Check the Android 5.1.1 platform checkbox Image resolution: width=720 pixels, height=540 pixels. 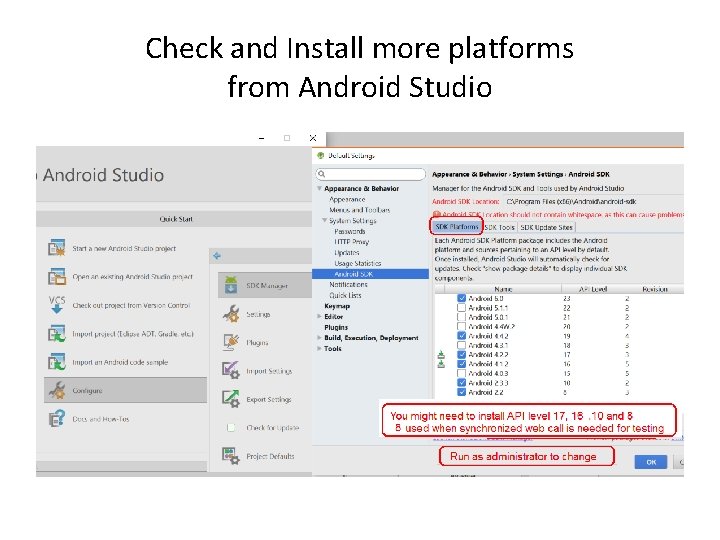click(461, 308)
